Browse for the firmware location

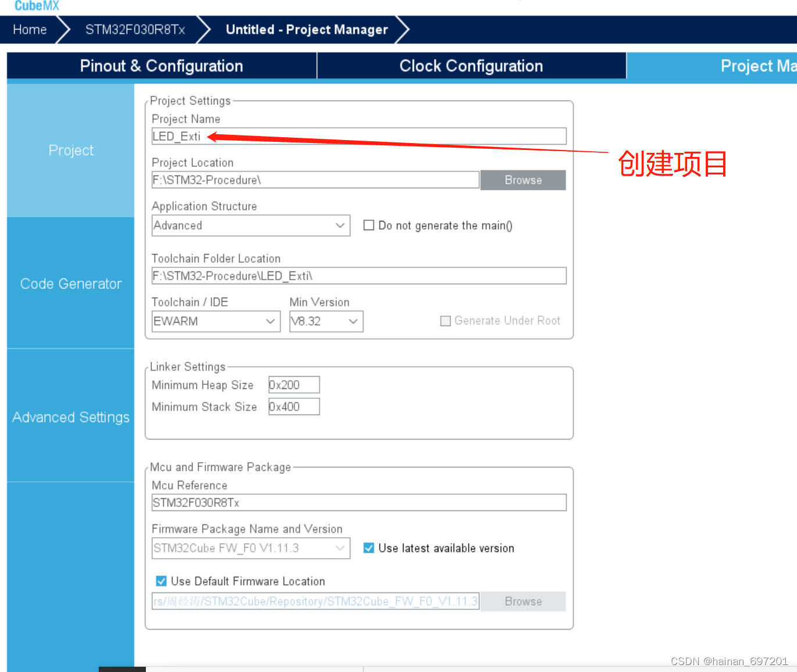click(523, 602)
